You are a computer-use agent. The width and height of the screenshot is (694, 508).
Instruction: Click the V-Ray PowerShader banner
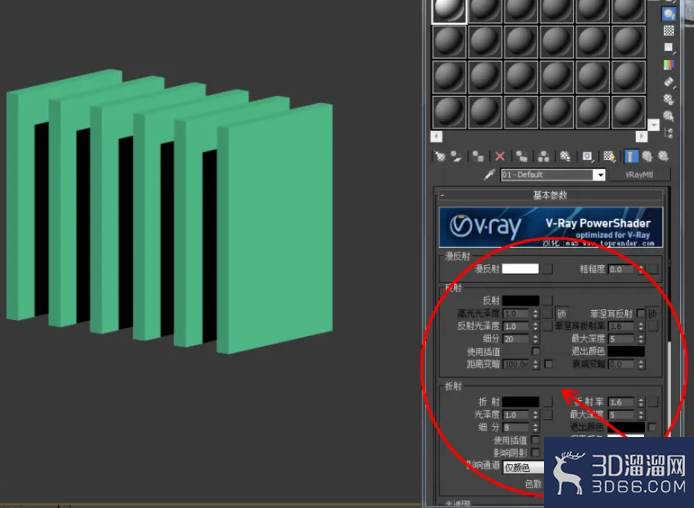551,227
